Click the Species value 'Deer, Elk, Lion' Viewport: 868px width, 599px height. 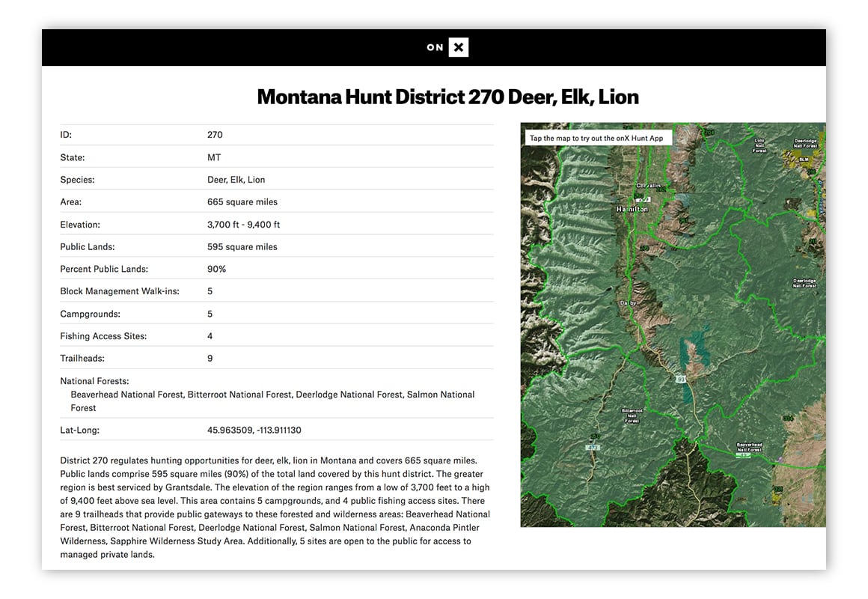point(236,180)
